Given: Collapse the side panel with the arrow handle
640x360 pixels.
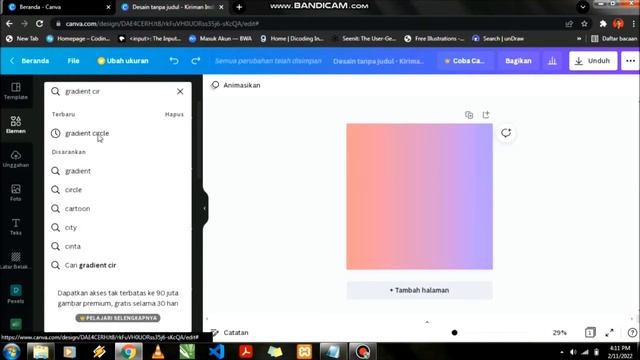Looking at the screenshot, I should (205, 208).
